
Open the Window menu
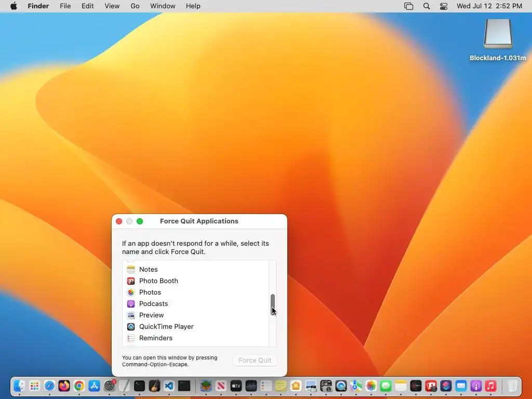tap(163, 6)
